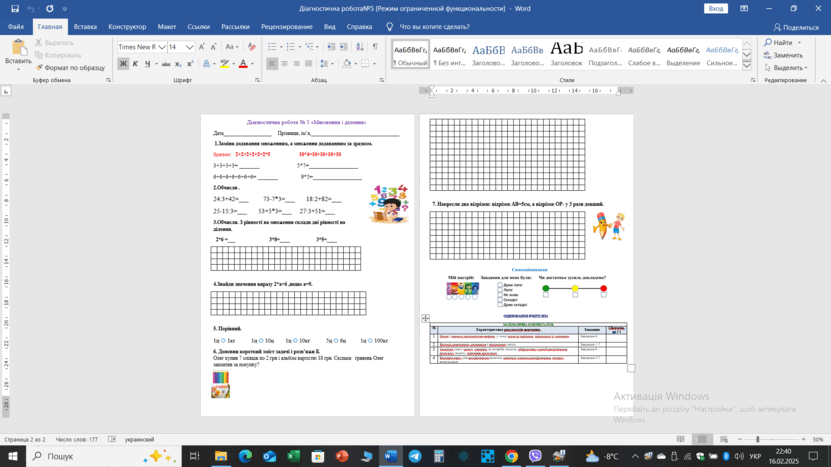Open Google Chrome from the taskbar
This screenshot has height=467, width=831.
tap(511, 456)
